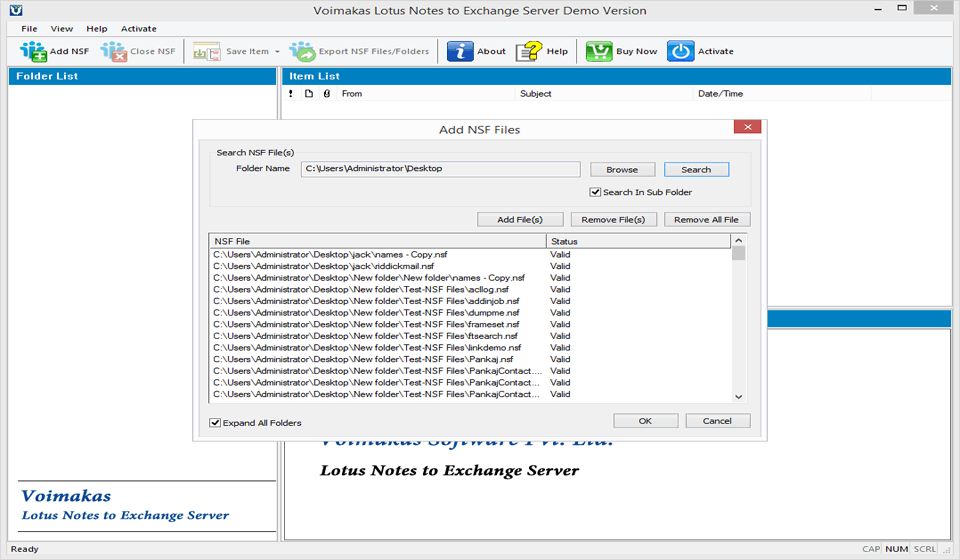The width and height of the screenshot is (960, 560).
Task: Select the addinjob.nsf file row
Action: pos(470,301)
